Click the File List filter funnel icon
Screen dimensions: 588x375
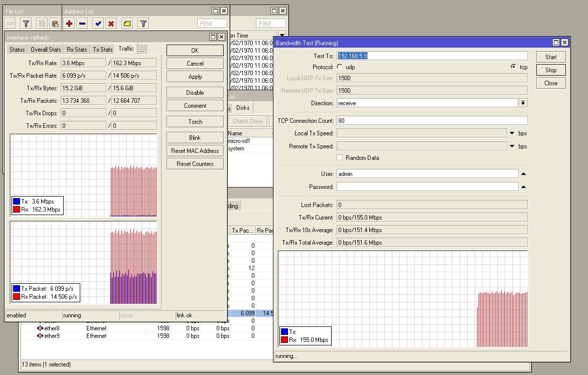click(x=26, y=24)
